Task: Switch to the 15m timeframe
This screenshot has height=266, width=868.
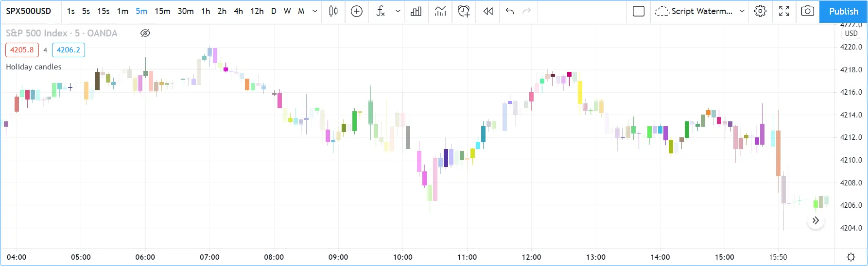Action: [x=162, y=11]
